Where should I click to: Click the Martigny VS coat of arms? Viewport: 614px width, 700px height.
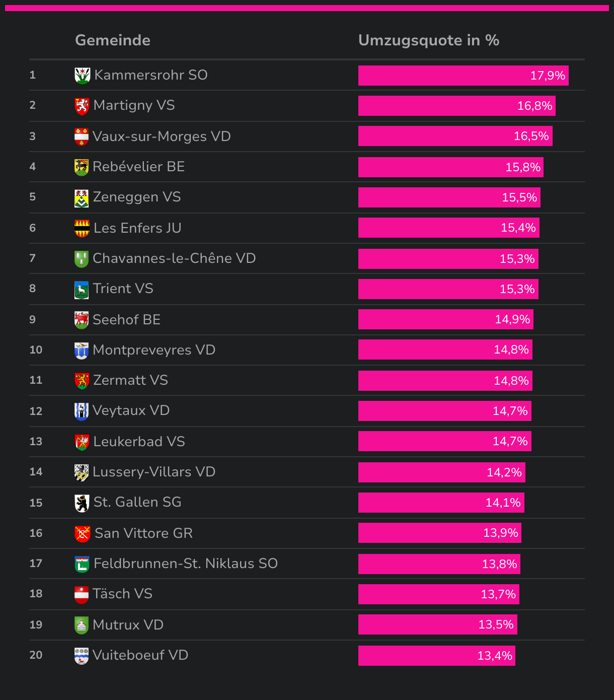82,106
